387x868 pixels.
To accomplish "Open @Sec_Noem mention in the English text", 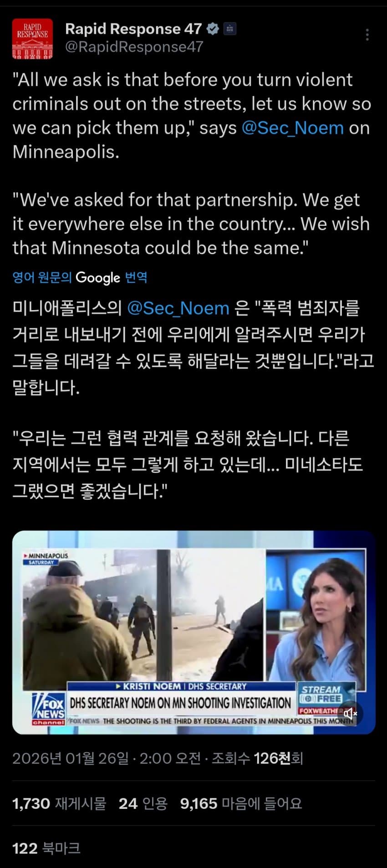I will [x=292, y=128].
